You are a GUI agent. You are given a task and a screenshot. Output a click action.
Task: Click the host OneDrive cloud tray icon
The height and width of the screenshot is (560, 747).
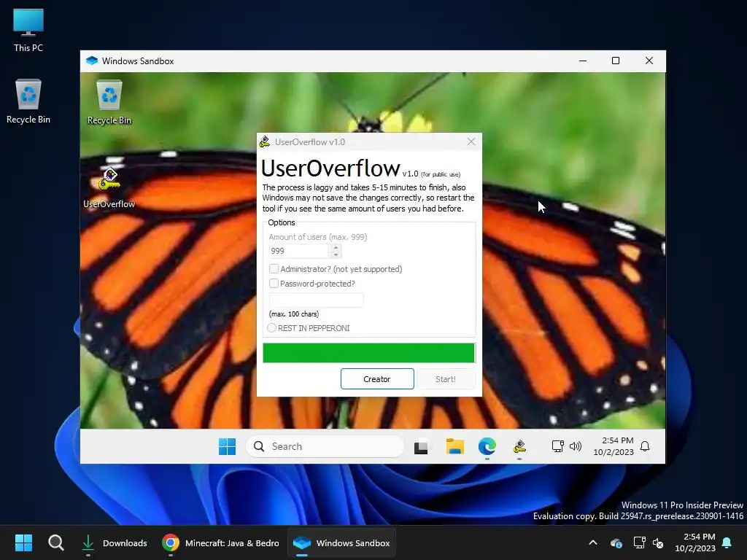(x=616, y=542)
